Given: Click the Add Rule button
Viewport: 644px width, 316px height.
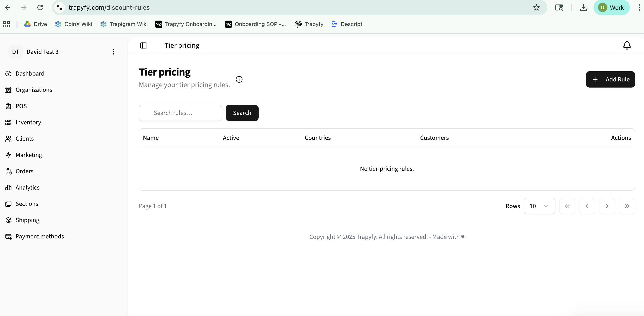Looking at the screenshot, I should point(610,79).
